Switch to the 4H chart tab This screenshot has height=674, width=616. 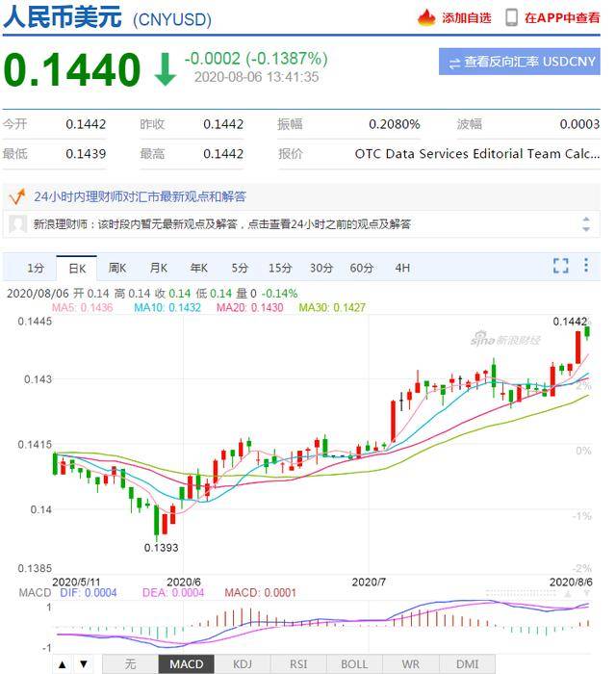click(x=402, y=269)
